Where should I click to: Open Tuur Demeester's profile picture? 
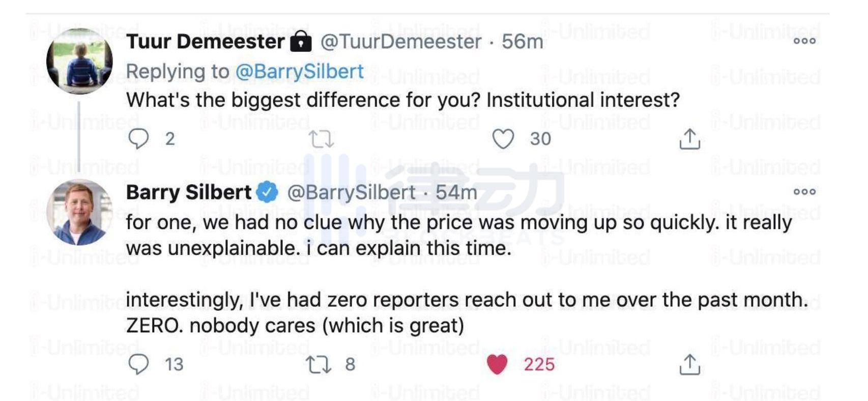pos(79,61)
